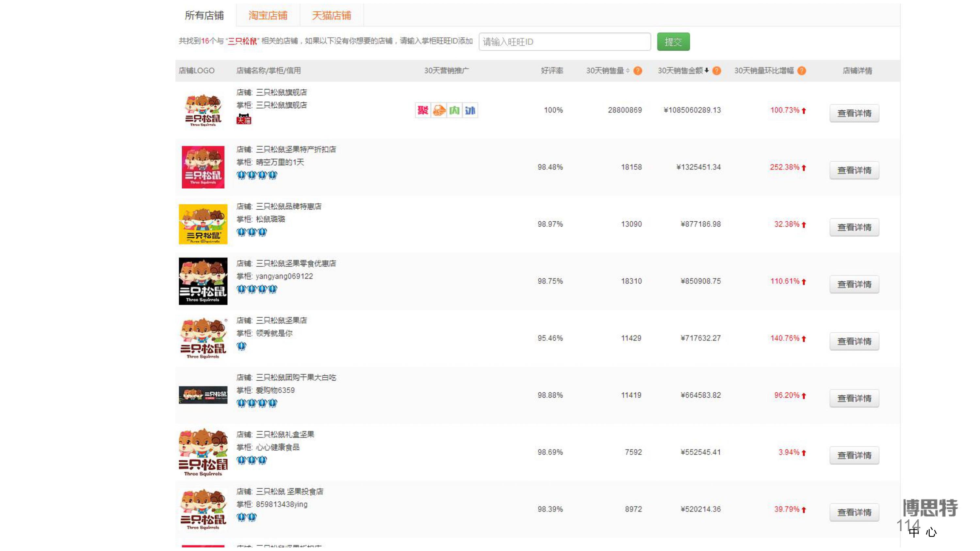The height and width of the screenshot is (551, 980).
Task: Click the store name 三只松鼠坚果零食优惠店
Action: [296, 263]
